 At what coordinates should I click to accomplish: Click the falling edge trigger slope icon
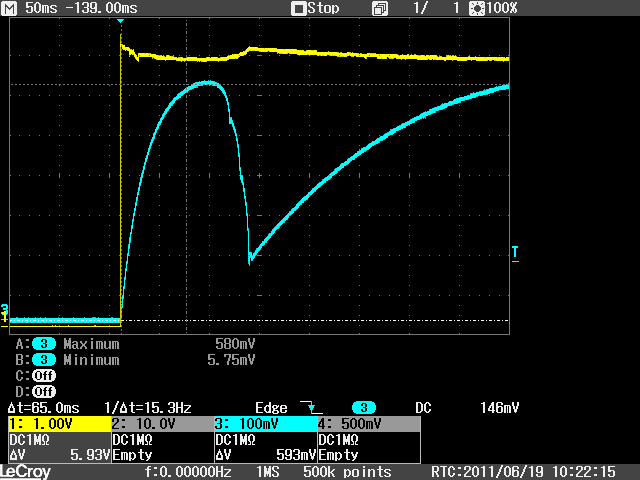tap(311, 407)
